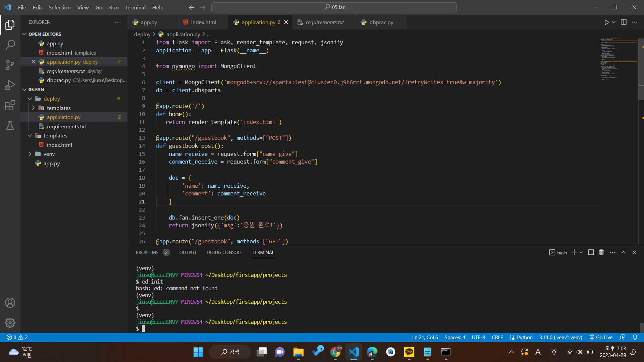Go forward with the navigation arrow
The height and width of the screenshot is (362, 644).
(203, 7)
